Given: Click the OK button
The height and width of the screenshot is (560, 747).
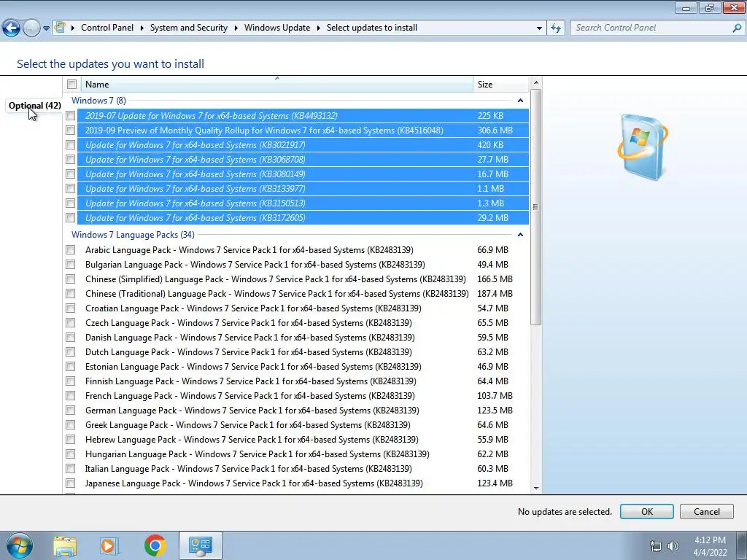Looking at the screenshot, I should coord(646,511).
